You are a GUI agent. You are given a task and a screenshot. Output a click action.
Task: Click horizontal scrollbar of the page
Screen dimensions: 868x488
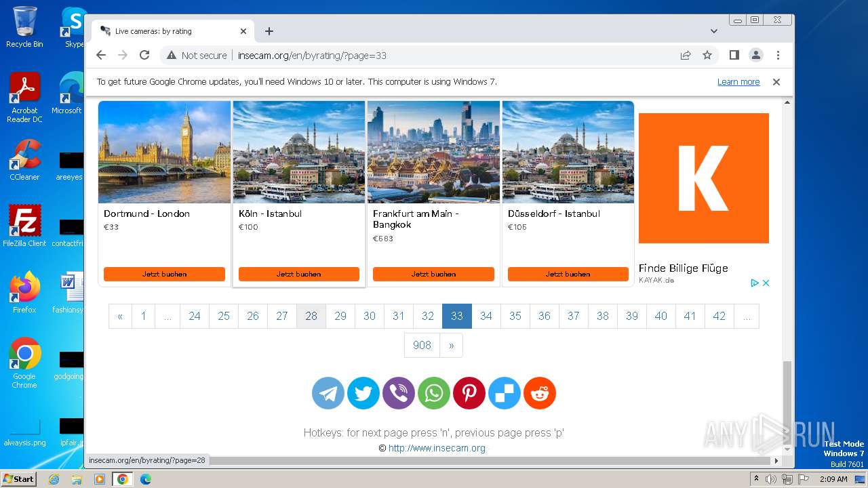pos(434,461)
